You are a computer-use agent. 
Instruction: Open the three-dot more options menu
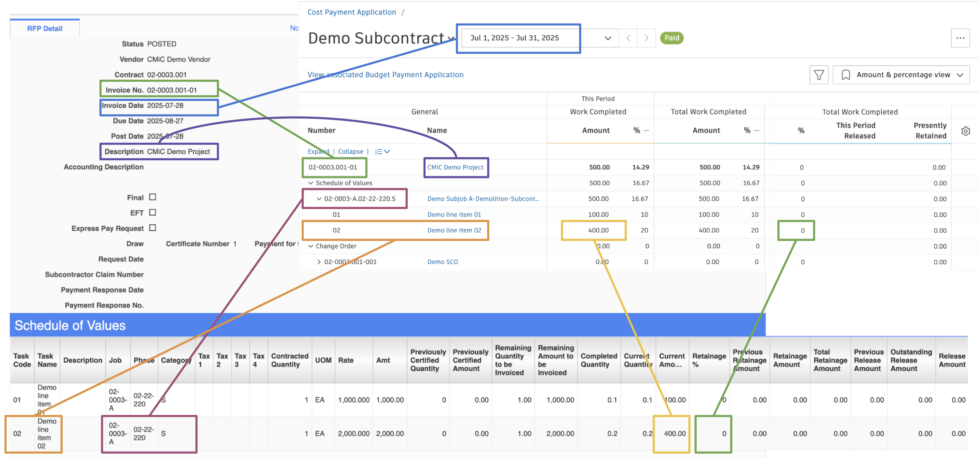(x=960, y=38)
